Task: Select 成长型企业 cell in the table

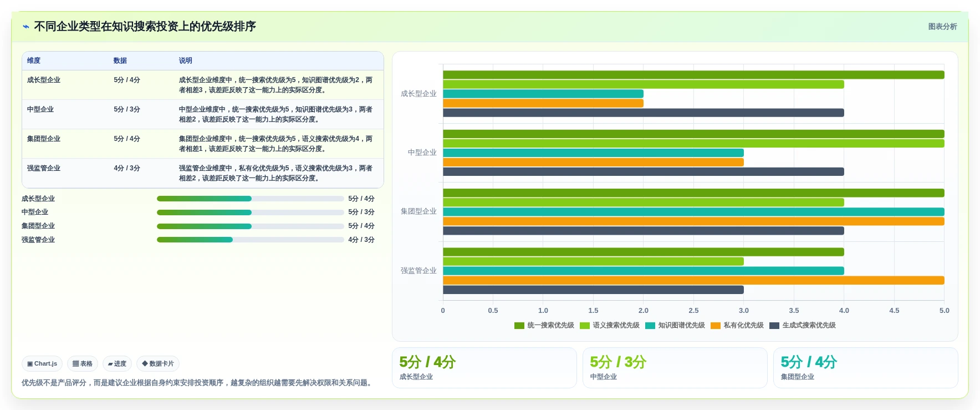Action: tap(44, 80)
